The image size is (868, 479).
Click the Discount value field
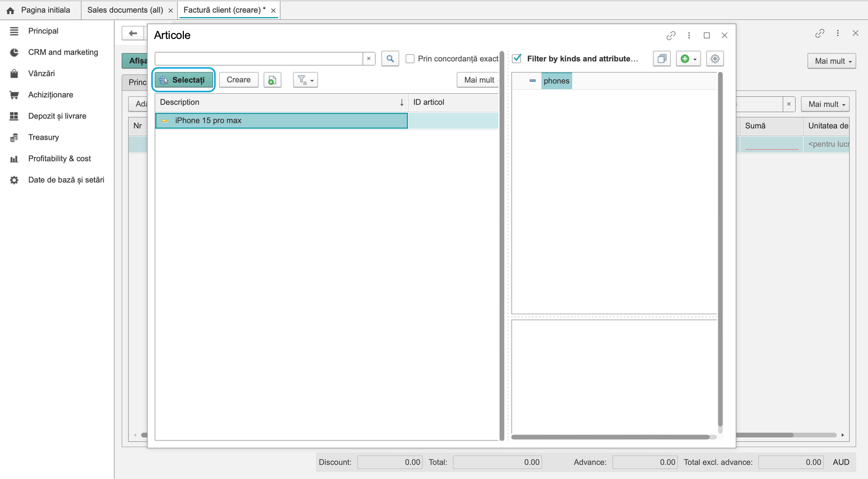pos(390,463)
